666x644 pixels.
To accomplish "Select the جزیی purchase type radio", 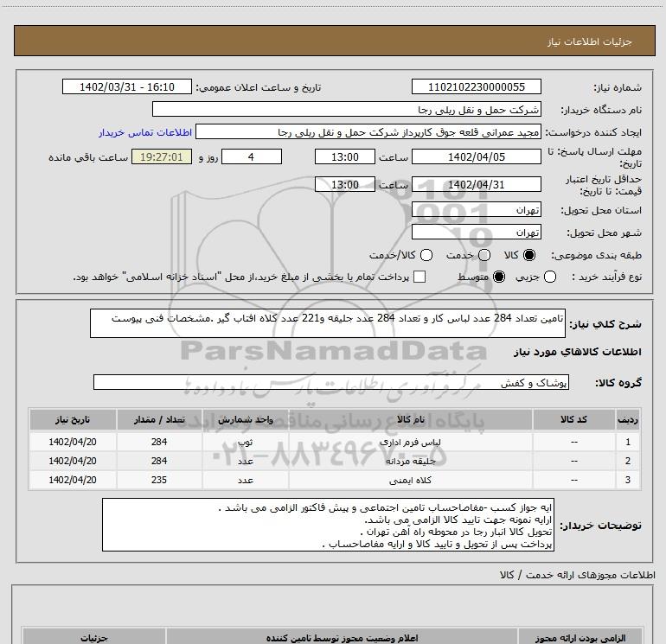I will (550, 277).
